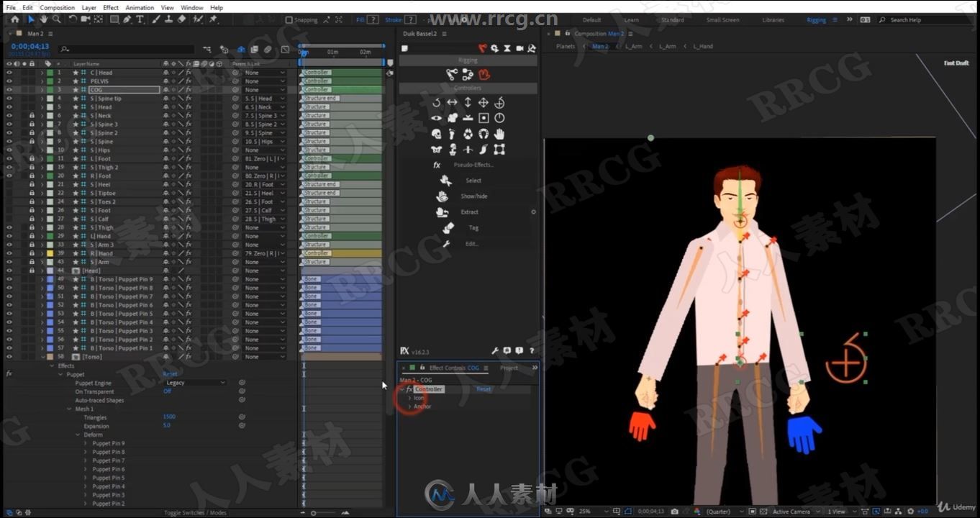Select the Hand tool
This screenshot has height=518, width=980.
(x=43, y=19)
